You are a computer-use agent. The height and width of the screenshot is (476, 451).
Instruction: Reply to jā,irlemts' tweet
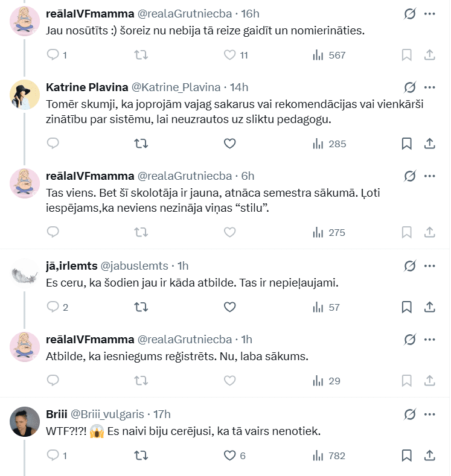click(x=53, y=306)
